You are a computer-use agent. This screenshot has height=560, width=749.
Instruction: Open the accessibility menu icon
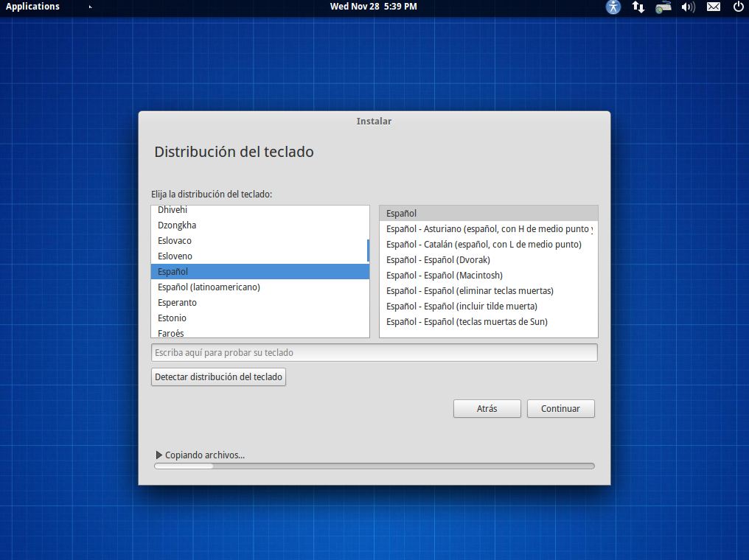click(613, 7)
